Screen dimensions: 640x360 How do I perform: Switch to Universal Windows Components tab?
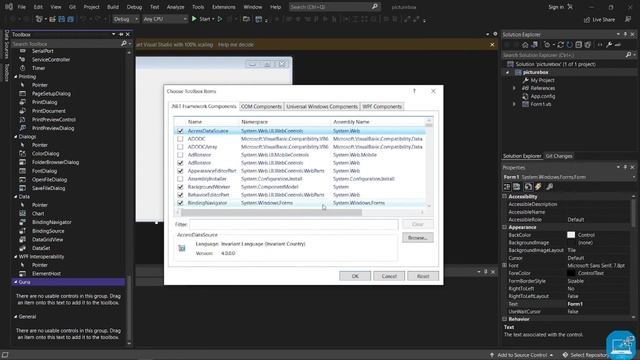[322, 107]
